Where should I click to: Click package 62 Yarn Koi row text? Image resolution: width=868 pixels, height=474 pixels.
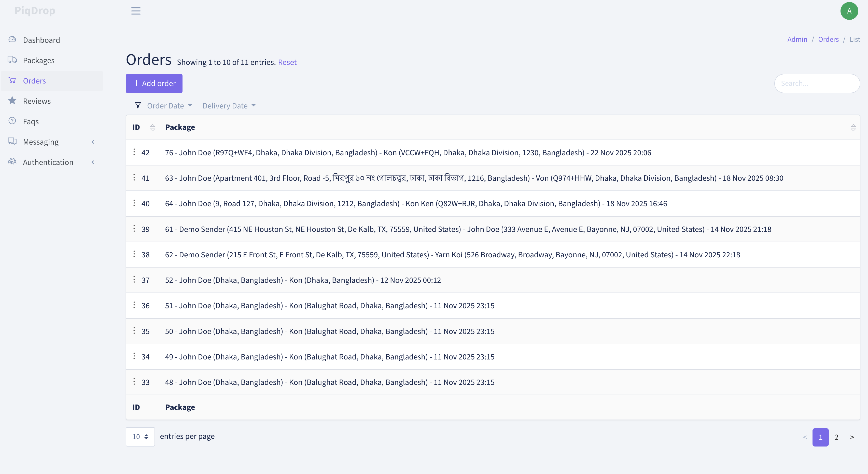(452, 255)
